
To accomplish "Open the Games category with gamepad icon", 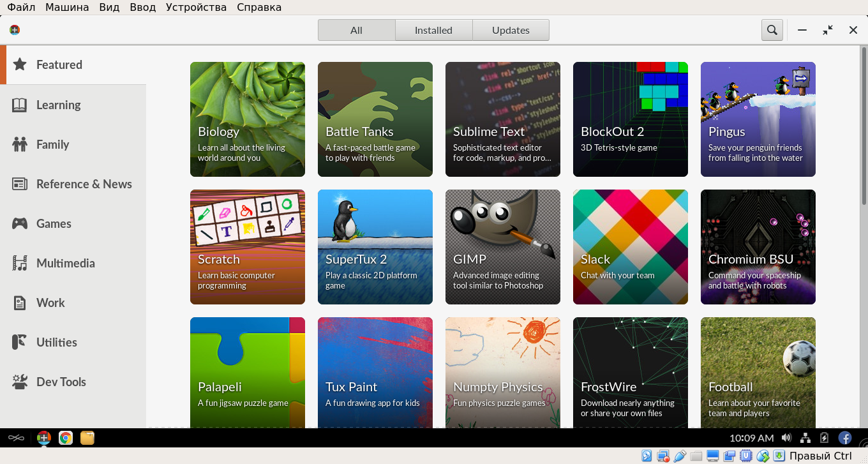I will tap(73, 223).
